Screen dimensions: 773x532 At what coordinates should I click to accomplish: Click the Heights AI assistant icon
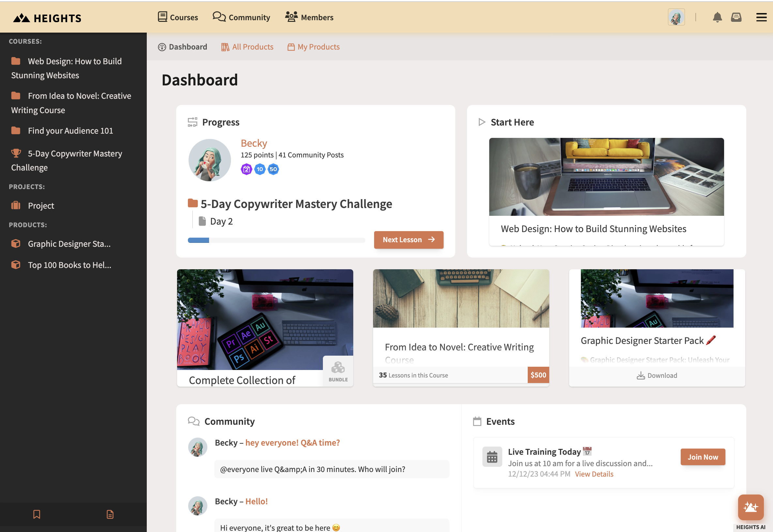[750, 507]
